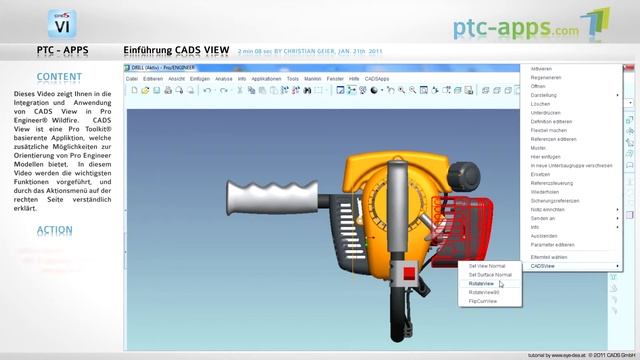Choose Ersetzen in context menu
This screenshot has width=640, height=360.
[x=540, y=174]
